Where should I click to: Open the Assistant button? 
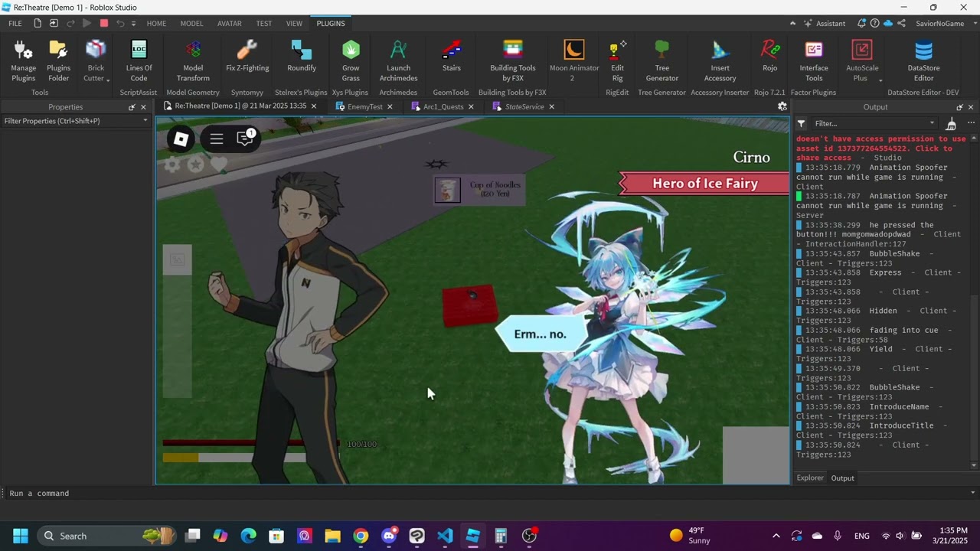pos(824,24)
